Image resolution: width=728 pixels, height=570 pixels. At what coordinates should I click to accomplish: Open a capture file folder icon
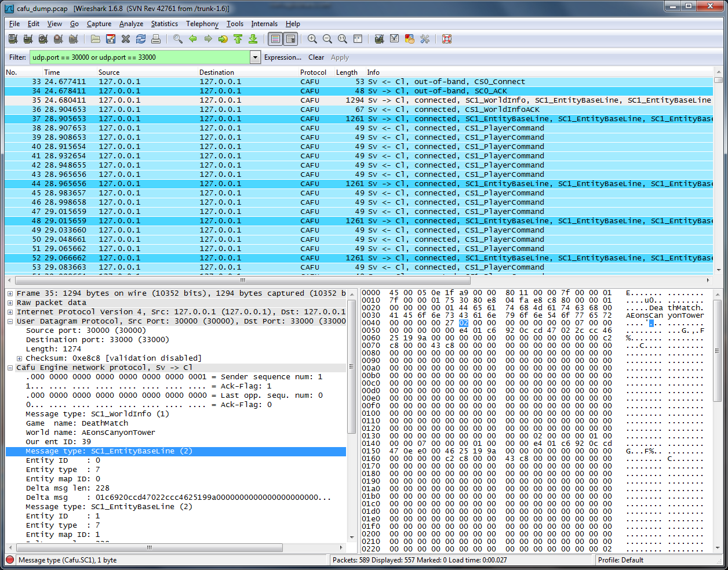point(96,39)
